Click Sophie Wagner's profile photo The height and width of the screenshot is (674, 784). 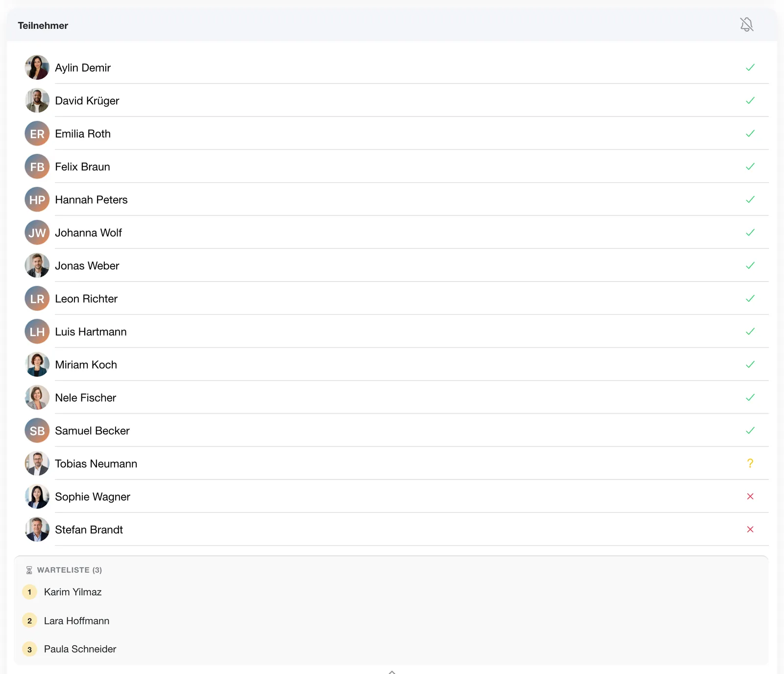pyautogui.click(x=37, y=497)
